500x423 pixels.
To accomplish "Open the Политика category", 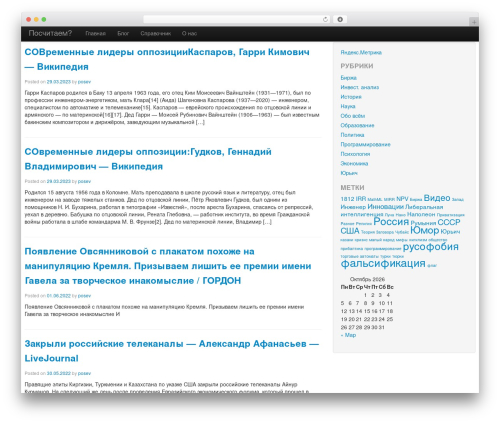I will point(352,135).
